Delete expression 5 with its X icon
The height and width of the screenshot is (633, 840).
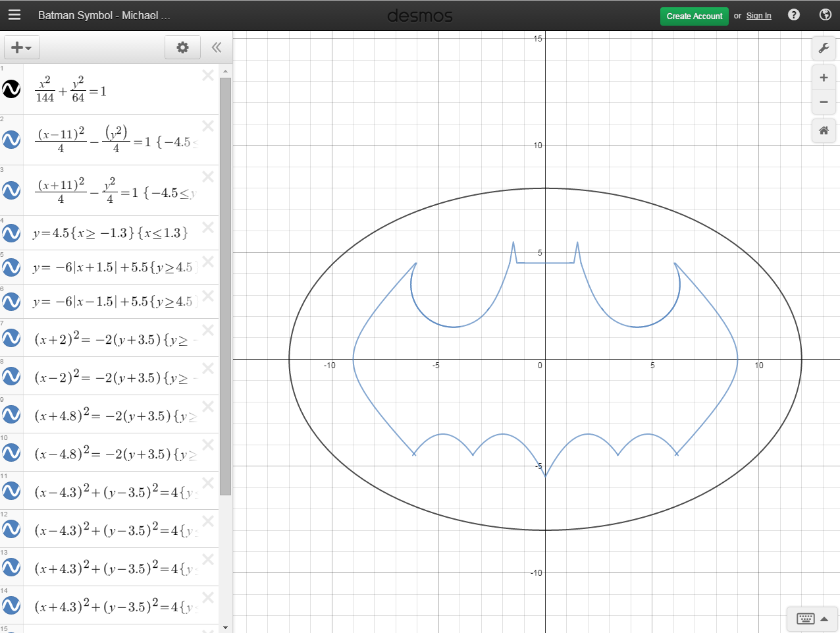[208, 261]
